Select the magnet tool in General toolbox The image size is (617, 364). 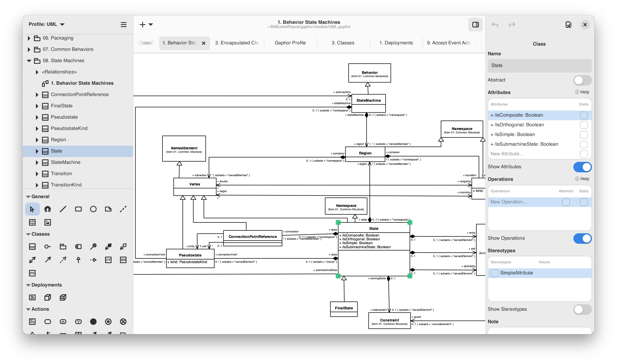47,209
